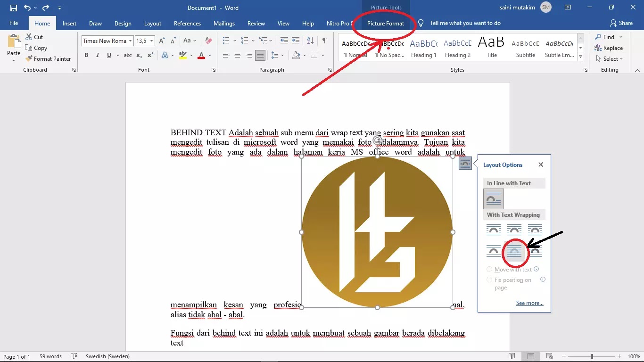The image size is (644, 362).
Task: Toggle Show/Hide paragraph marks
Action: (x=325, y=41)
